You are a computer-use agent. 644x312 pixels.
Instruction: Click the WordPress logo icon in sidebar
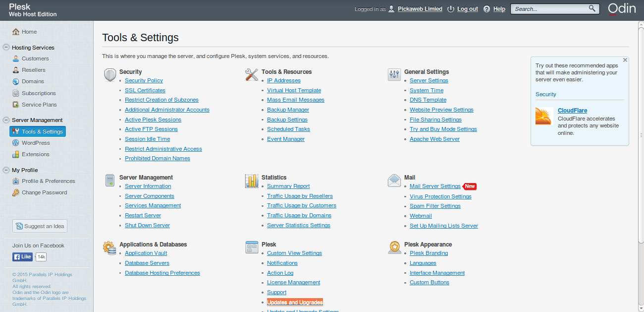click(x=16, y=143)
